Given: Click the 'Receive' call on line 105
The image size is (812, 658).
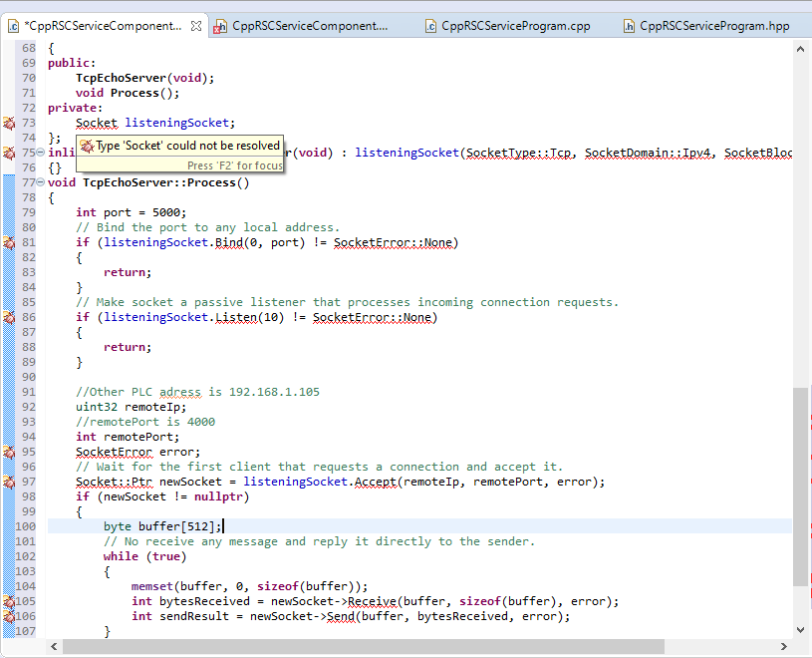Looking at the screenshot, I should (x=372, y=601).
